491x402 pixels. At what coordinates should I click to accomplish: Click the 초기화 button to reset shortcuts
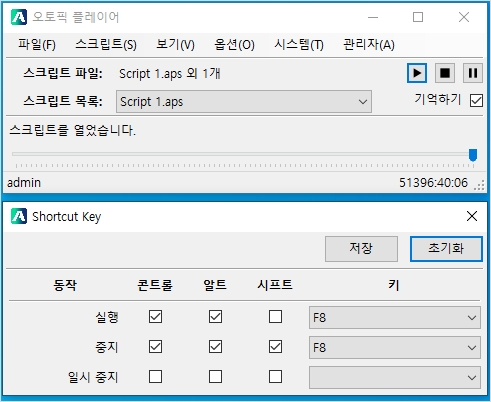click(446, 249)
